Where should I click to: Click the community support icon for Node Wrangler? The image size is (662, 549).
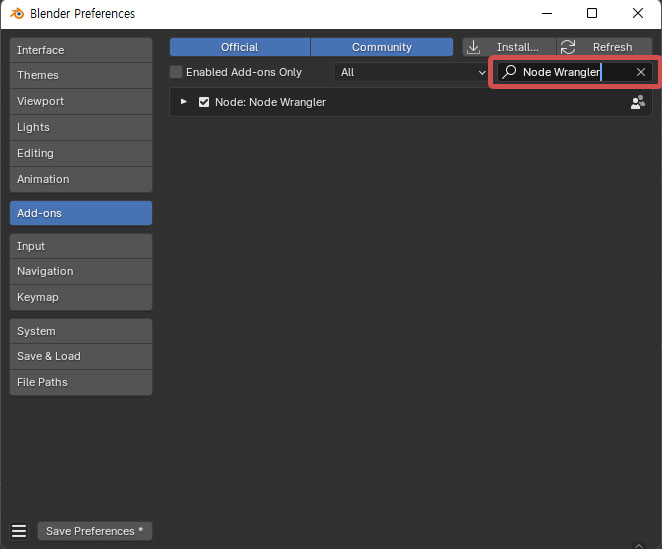(638, 102)
